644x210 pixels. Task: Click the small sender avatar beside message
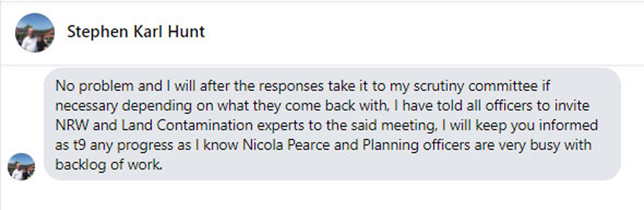[x=21, y=166]
